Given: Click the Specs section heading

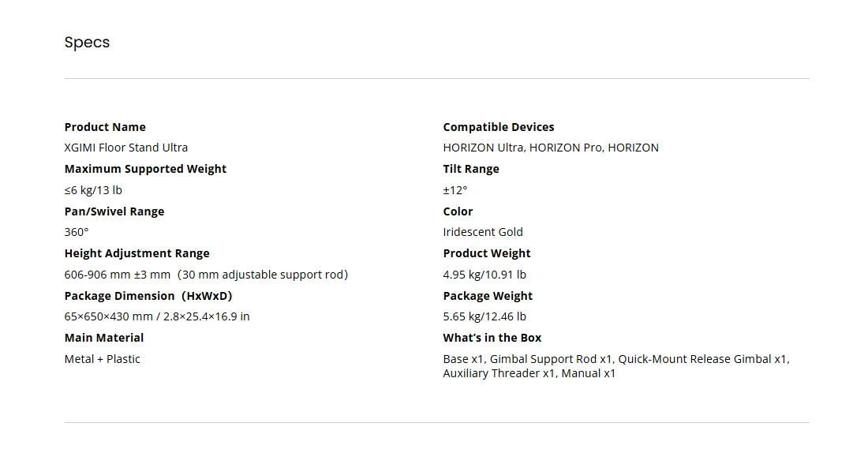Looking at the screenshot, I should pos(87,43).
